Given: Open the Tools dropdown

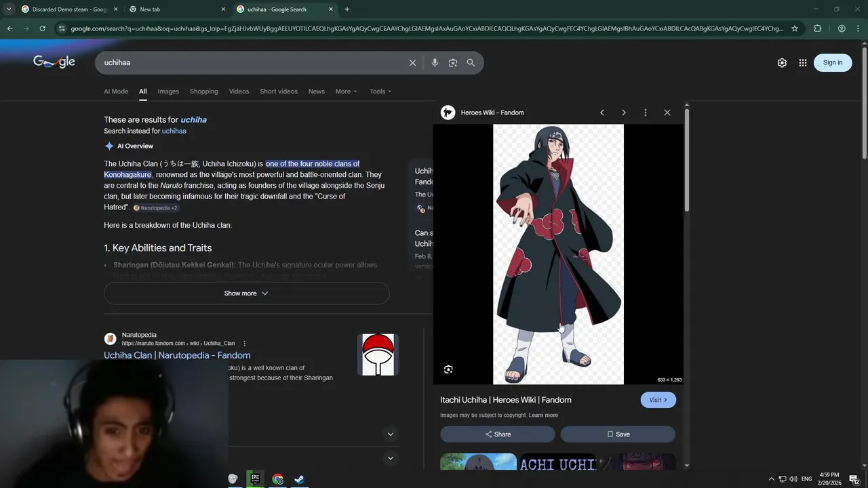Looking at the screenshot, I should coord(380,91).
